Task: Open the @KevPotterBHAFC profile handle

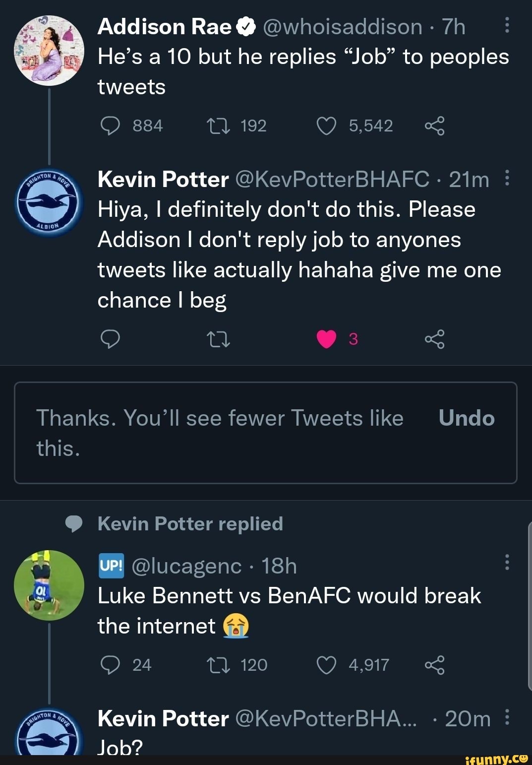Action: tap(333, 179)
